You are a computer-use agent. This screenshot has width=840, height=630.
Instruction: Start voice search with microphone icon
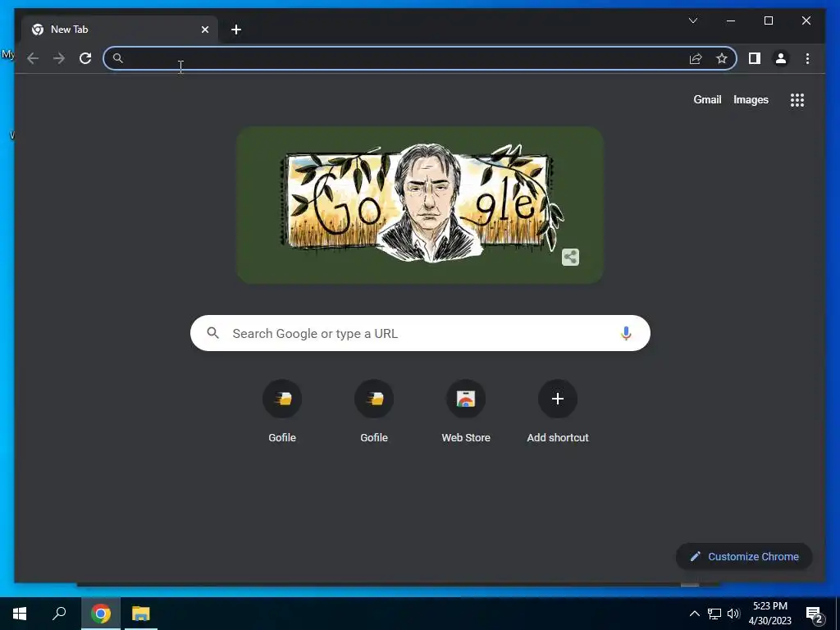click(x=626, y=333)
